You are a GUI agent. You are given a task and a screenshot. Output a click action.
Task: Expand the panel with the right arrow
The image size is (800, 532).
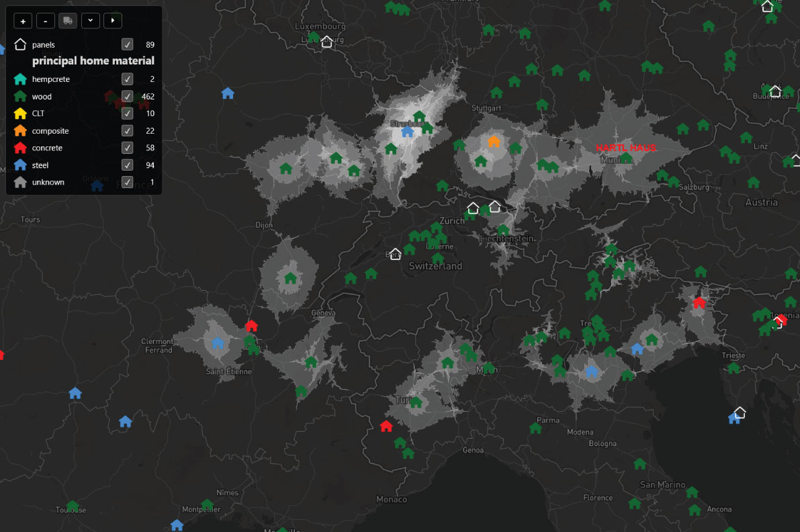pos(113,21)
